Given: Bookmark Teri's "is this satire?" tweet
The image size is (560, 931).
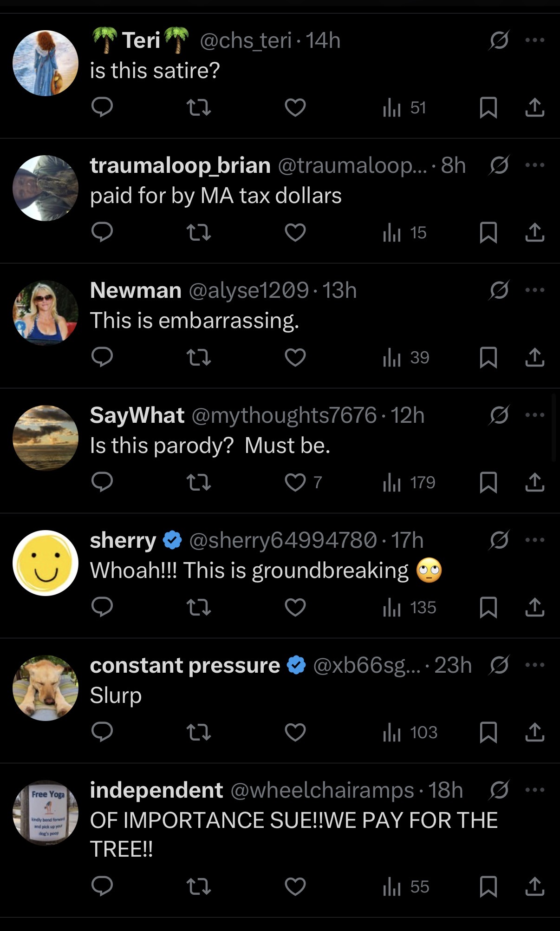Looking at the screenshot, I should pyautogui.click(x=488, y=107).
